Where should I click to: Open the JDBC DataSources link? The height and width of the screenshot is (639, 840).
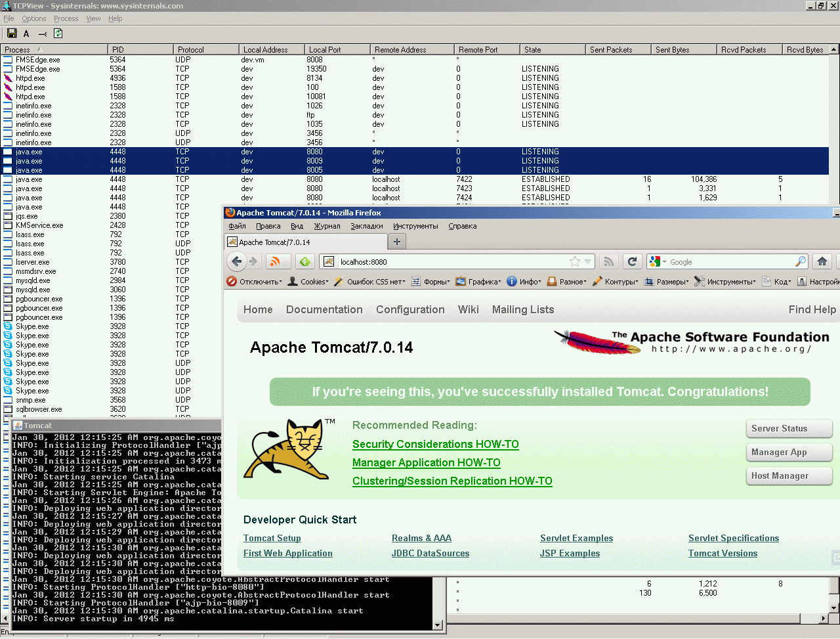(430, 554)
